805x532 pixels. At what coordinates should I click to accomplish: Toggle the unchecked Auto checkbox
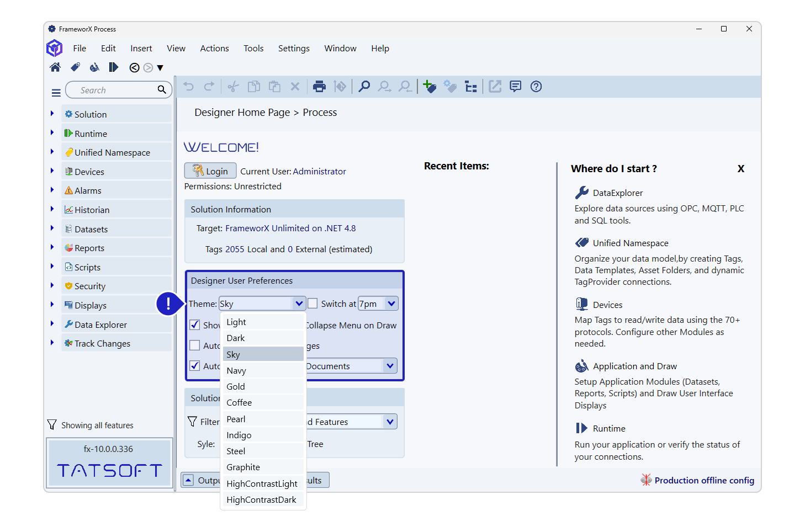[195, 345]
